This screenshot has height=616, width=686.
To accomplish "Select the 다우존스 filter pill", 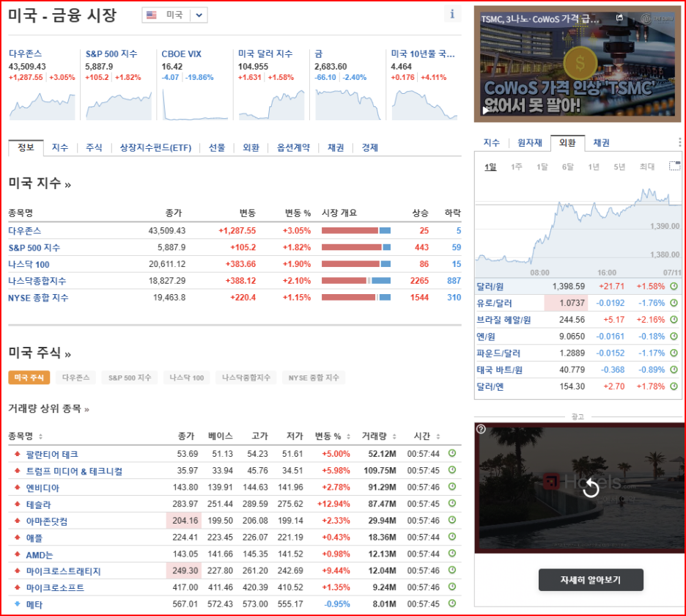I will 75,378.
